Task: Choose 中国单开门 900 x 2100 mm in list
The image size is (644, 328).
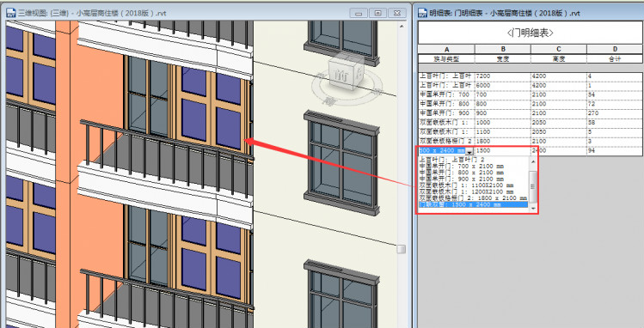Action: (x=462, y=179)
